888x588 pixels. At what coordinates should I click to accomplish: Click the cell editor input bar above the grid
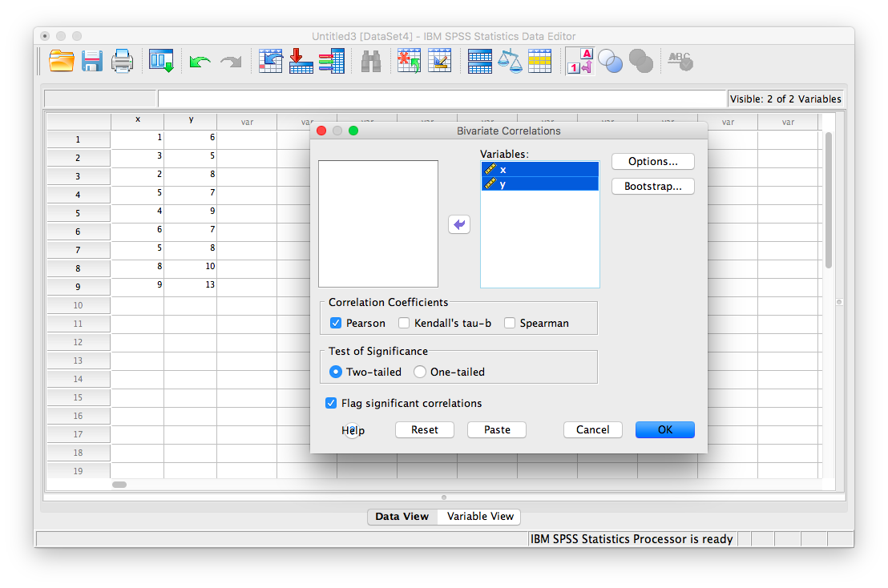click(442, 99)
